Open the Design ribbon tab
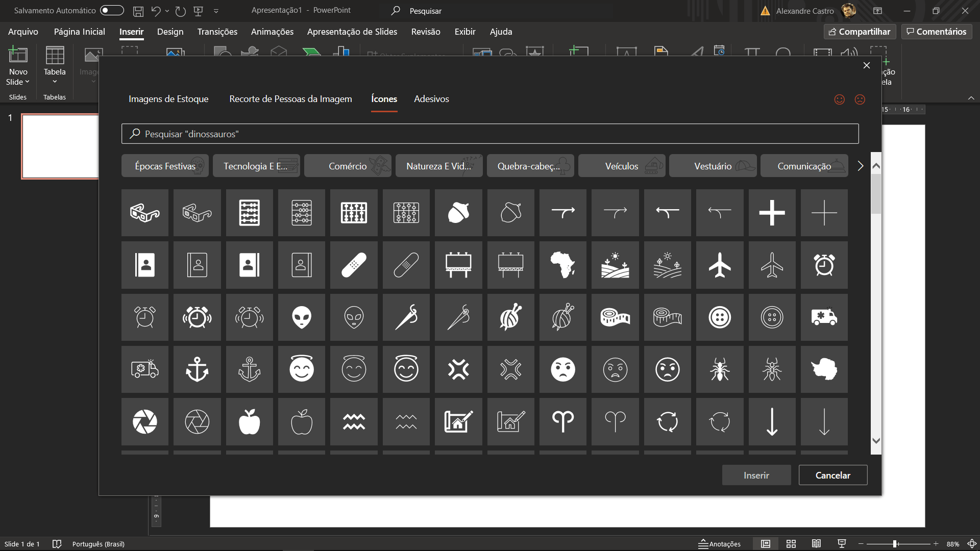The height and width of the screenshot is (551, 980). (x=170, y=32)
